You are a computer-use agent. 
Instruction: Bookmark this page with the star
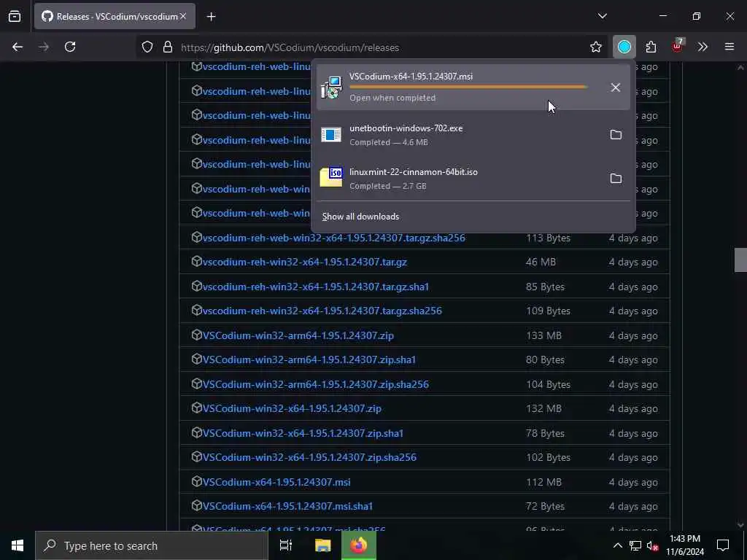[x=595, y=47]
